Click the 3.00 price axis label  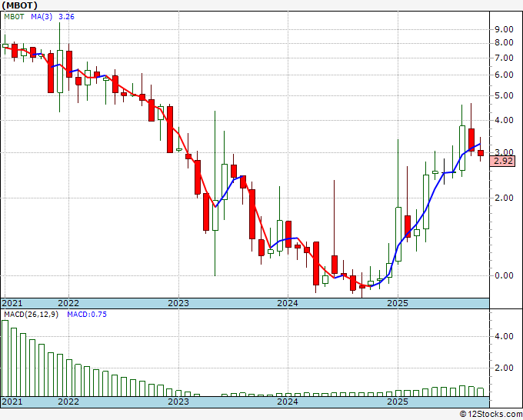pos(504,152)
